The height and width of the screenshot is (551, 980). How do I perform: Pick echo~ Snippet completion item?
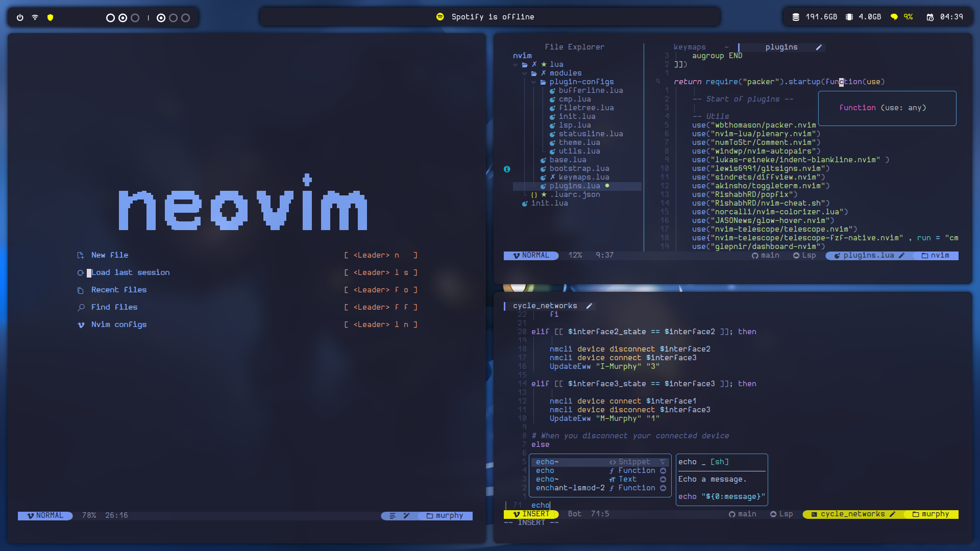(600, 462)
